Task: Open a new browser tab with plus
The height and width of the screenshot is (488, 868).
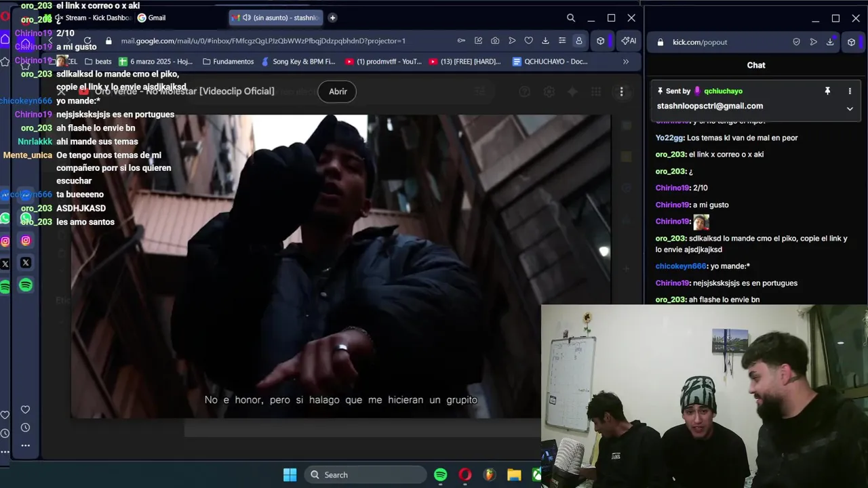Action: click(332, 18)
